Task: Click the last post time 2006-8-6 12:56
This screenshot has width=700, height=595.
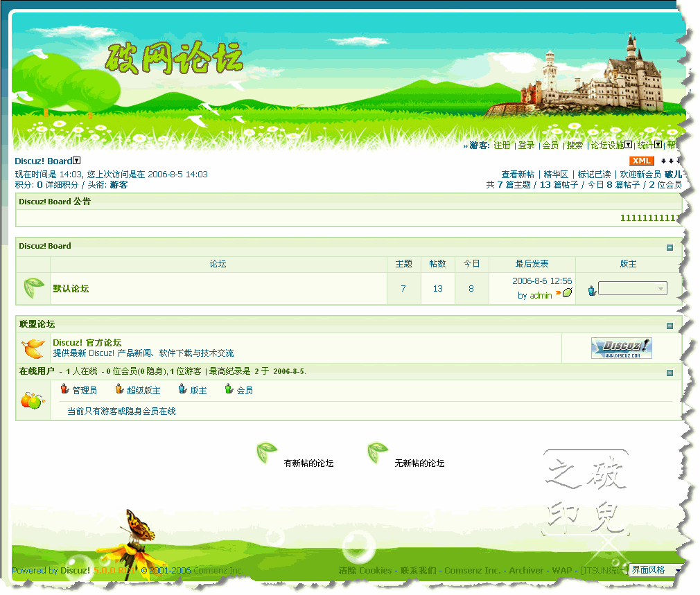Action: [x=542, y=281]
